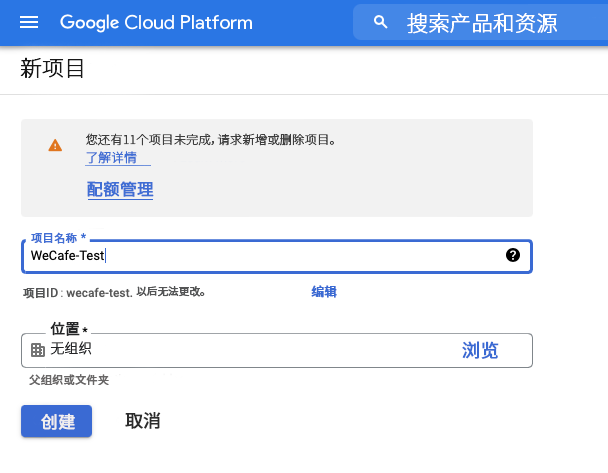Open the 了解详情 link

(x=112, y=158)
